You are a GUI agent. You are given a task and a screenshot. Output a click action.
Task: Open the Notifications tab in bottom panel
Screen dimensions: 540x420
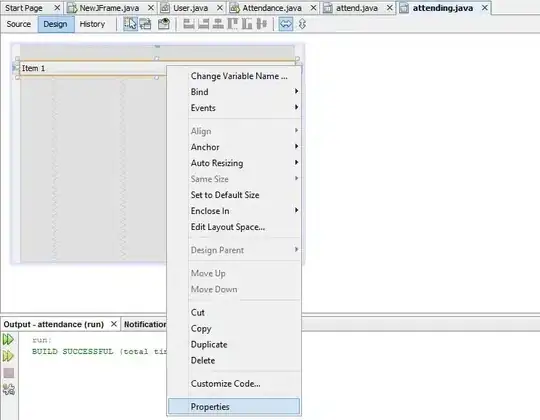tap(145, 324)
